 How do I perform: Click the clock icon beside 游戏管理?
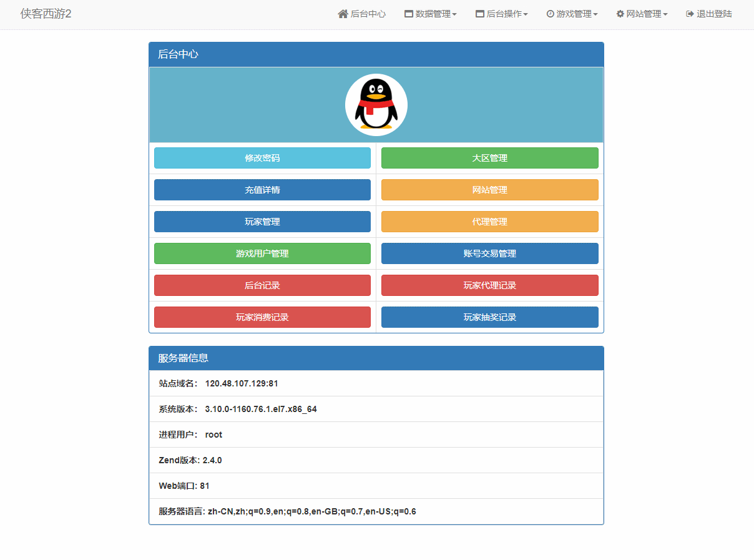click(x=550, y=13)
